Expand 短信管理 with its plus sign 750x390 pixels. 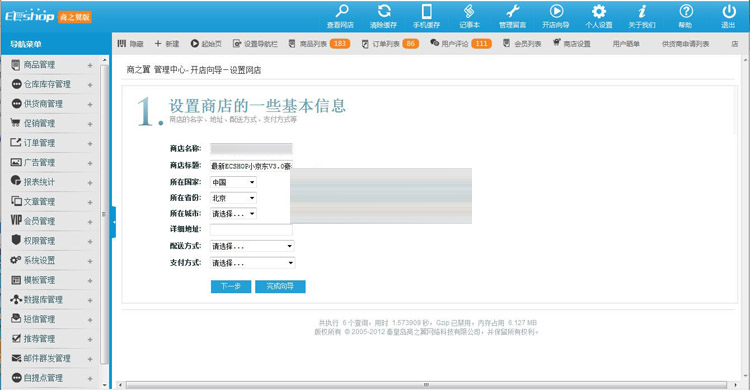[90, 320]
